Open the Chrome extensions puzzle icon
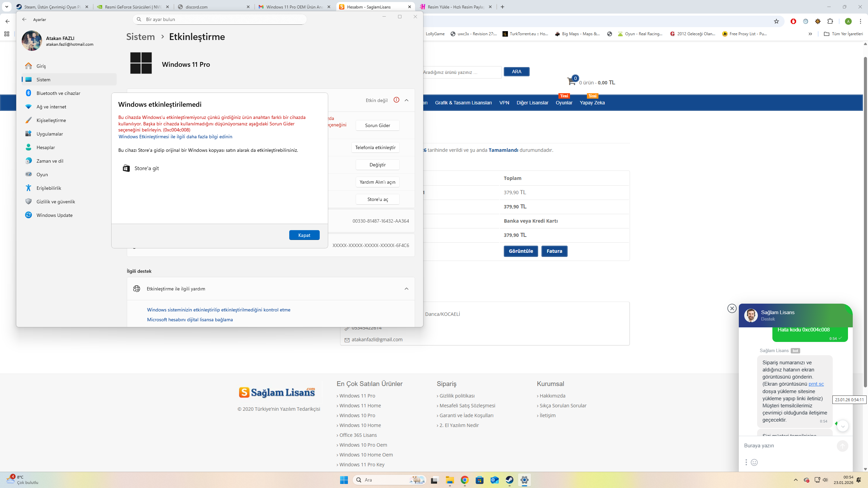Viewport: 868px width, 488px height. tap(830, 21)
